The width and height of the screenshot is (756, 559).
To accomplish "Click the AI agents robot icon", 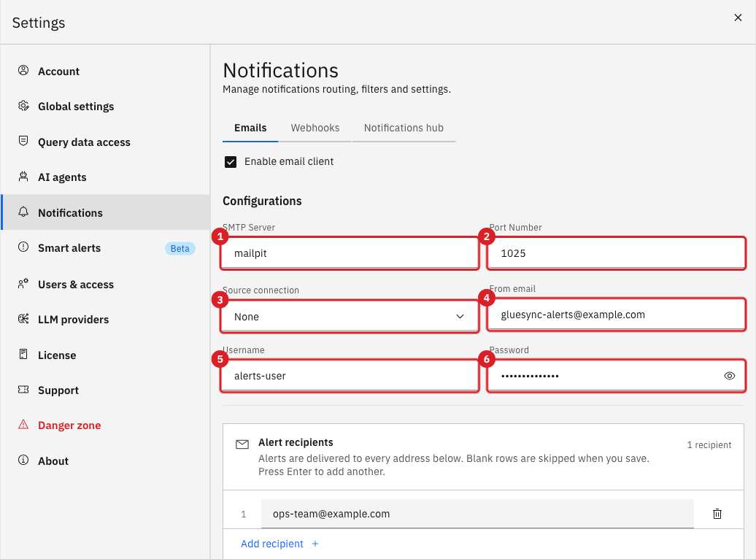I will 23,177.
